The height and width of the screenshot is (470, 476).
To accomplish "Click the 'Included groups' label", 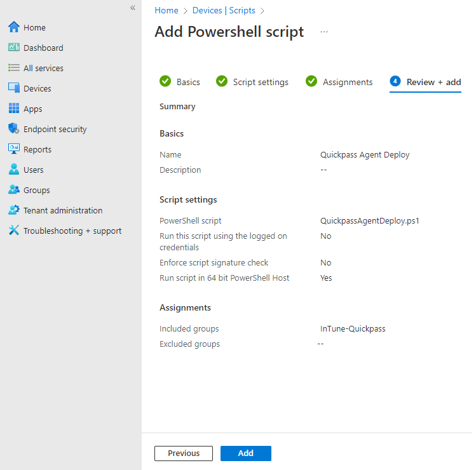I will (x=189, y=328).
